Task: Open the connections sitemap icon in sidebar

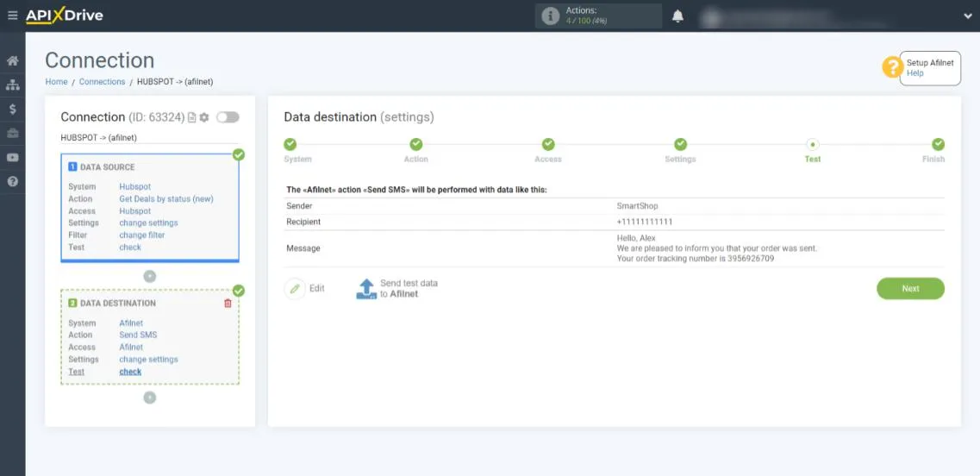Action: [12, 85]
